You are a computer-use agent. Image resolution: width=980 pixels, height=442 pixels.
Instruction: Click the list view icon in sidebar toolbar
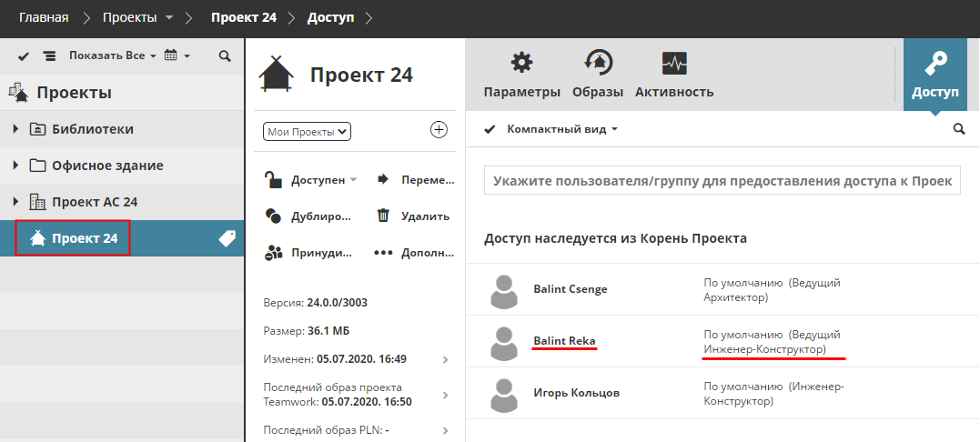pyautogui.click(x=49, y=56)
